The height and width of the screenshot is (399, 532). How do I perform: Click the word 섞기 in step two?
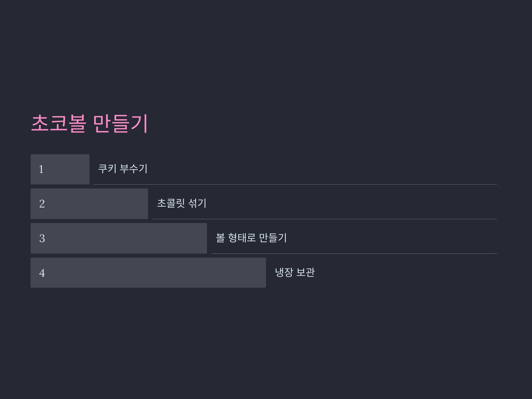(x=197, y=203)
